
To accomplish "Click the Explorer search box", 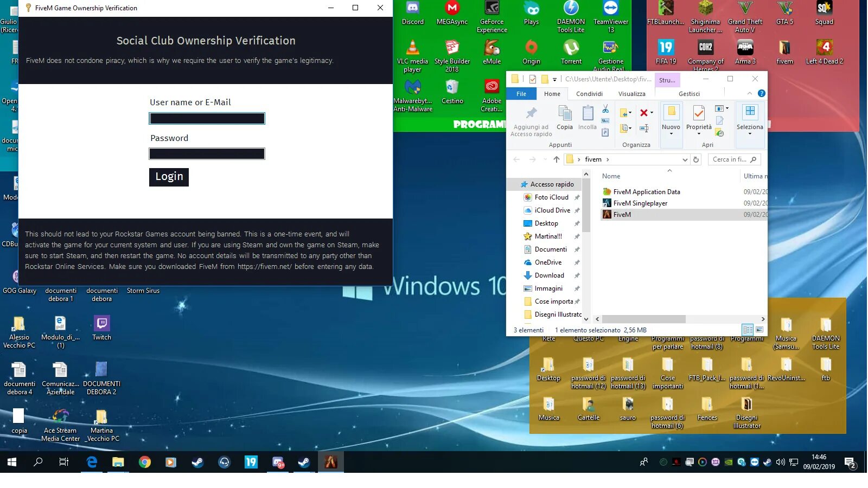I will point(733,159).
